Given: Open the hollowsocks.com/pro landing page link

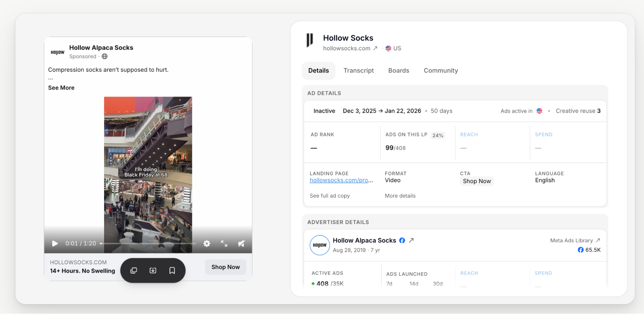Looking at the screenshot, I should pyautogui.click(x=341, y=180).
